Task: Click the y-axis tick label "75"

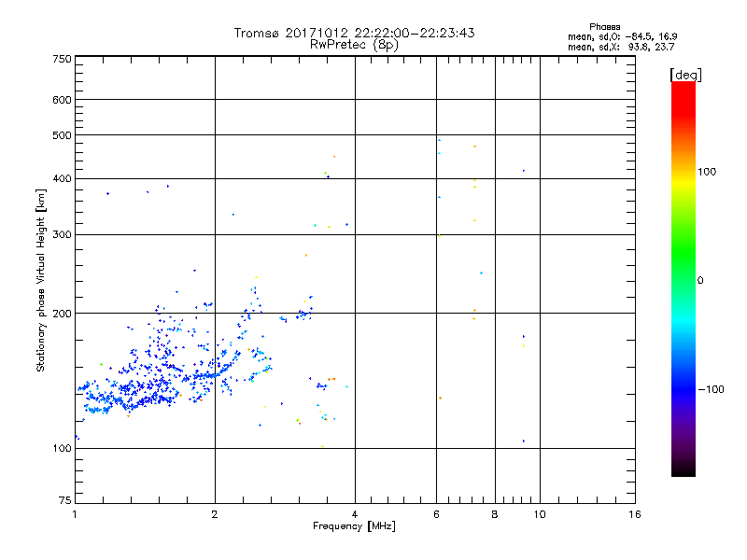Action: tap(65, 500)
